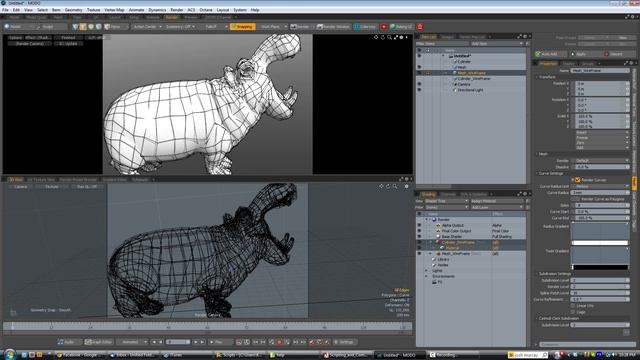Toggle visibility eye of Directional Light item

419,90
